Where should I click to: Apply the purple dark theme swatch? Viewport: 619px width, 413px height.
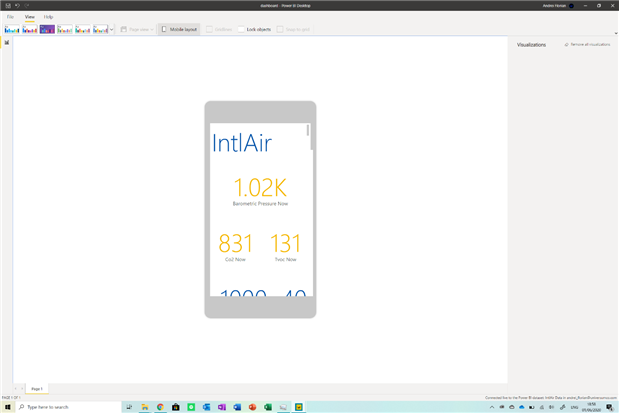coord(47,29)
